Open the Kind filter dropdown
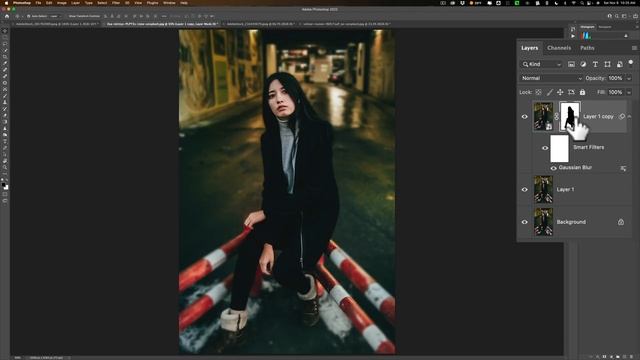Image resolution: width=640 pixels, height=360 pixels. [542, 64]
